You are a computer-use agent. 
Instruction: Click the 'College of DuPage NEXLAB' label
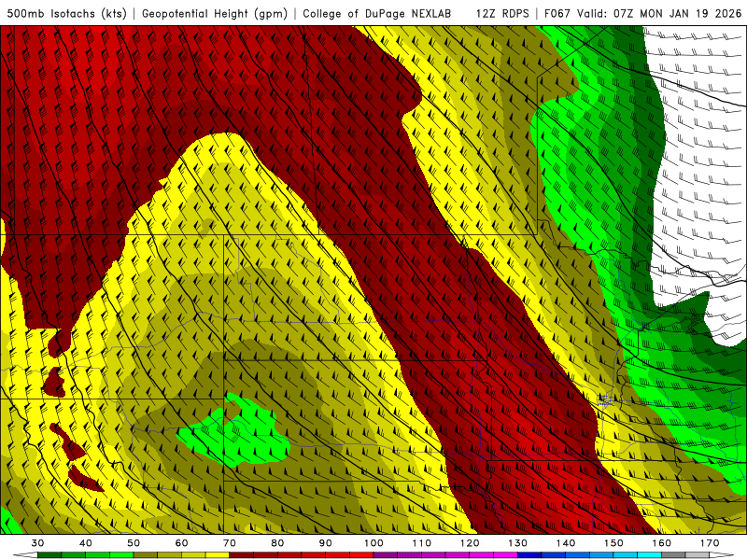click(377, 13)
